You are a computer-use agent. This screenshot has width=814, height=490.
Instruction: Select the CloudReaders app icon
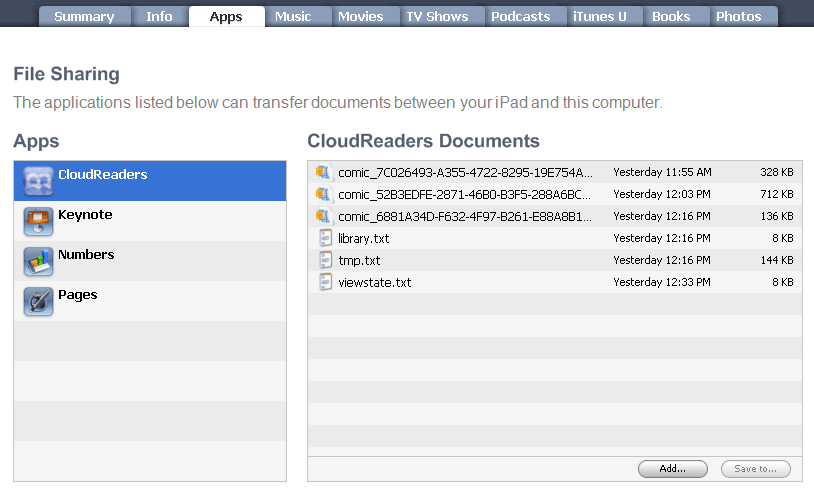(x=38, y=181)
